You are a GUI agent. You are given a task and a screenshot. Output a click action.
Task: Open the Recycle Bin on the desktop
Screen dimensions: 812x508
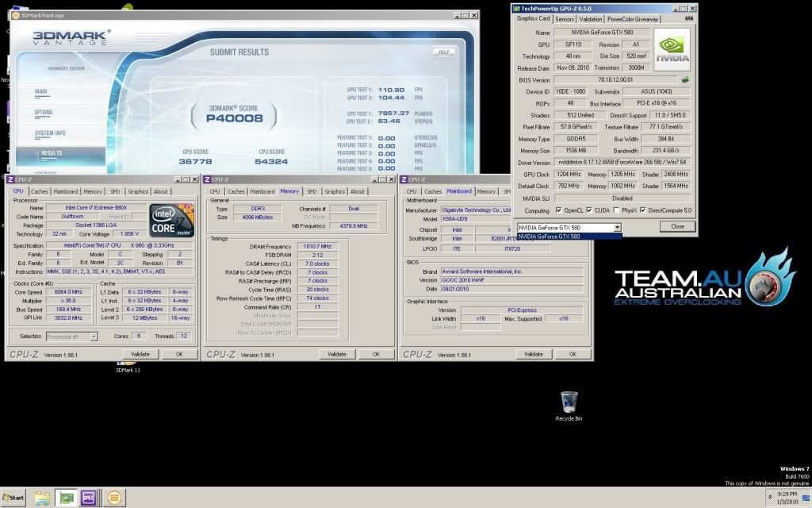(x=569, y=402)
